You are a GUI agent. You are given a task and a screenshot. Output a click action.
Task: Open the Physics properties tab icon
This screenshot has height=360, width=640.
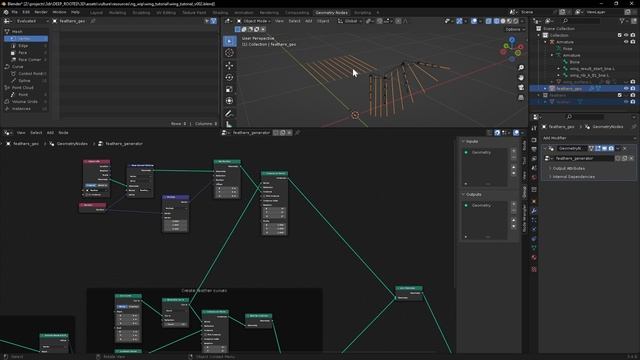click(x=534, y=229)
